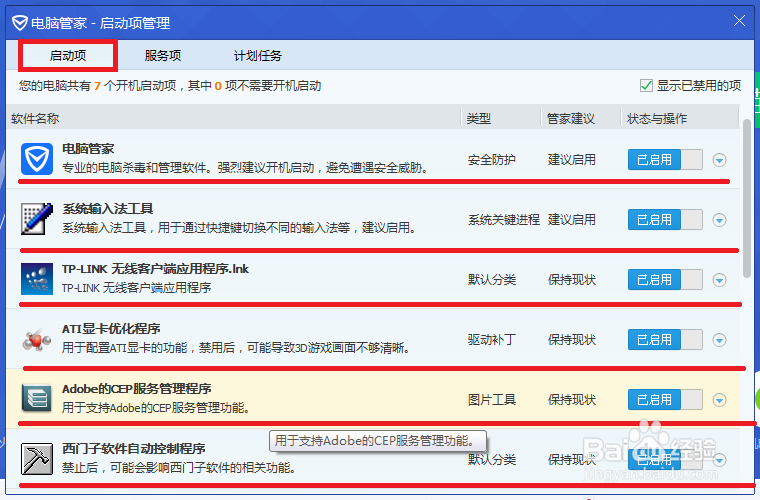Screen dimensions: 760x500
Task: Select Adobe的CEP服务管理程序 title
Action: [x=137, y=389]
